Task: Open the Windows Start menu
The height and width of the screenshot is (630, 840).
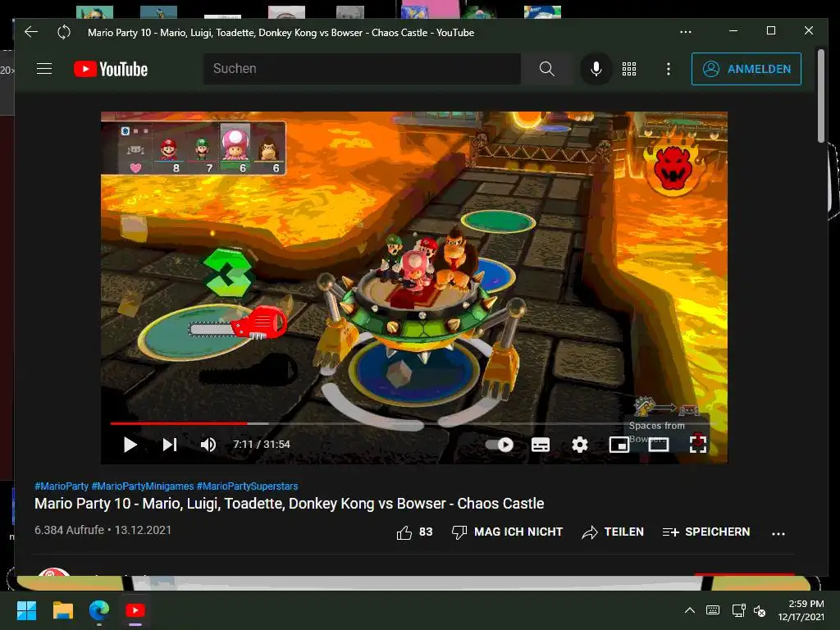Action: (26, 610)
